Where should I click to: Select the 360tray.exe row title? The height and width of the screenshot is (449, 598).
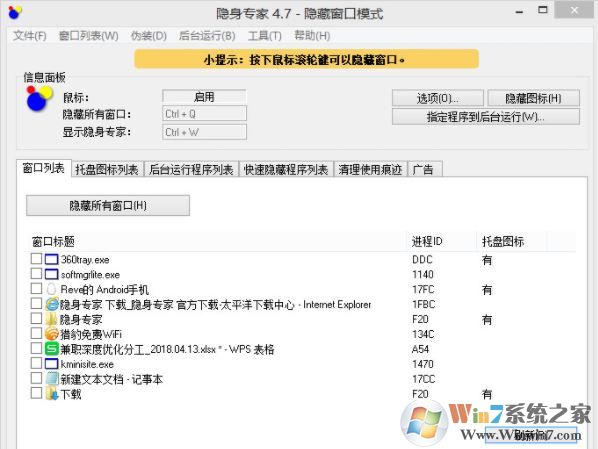85,260
